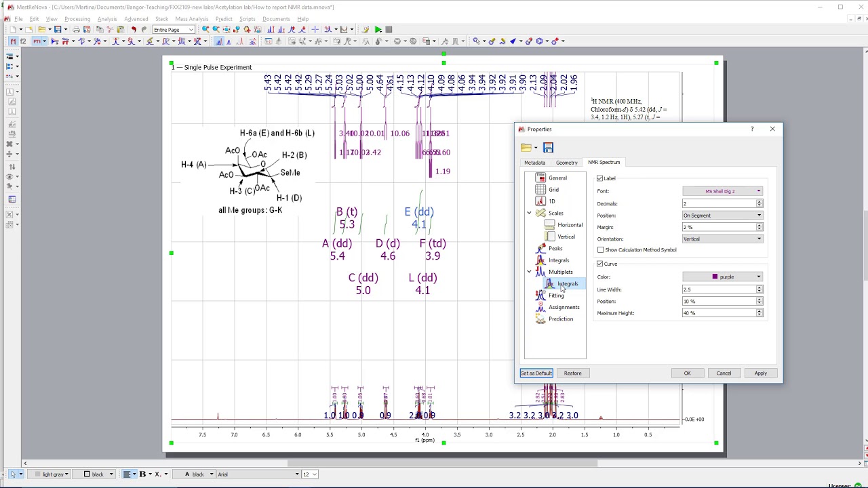This screenshot has height=488, width=868.
Task: Open the Entire Page zoom dropdown
Action: click(x=174, y=30)
